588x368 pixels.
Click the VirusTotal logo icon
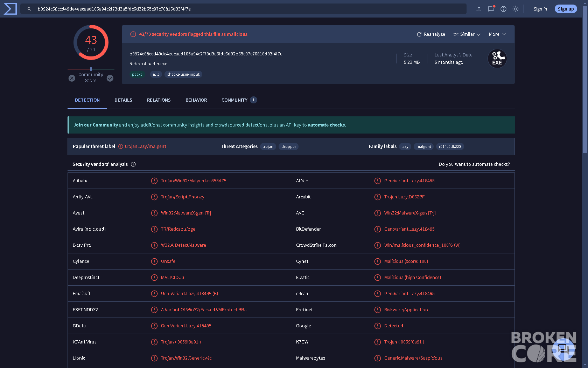coord(10,9)
